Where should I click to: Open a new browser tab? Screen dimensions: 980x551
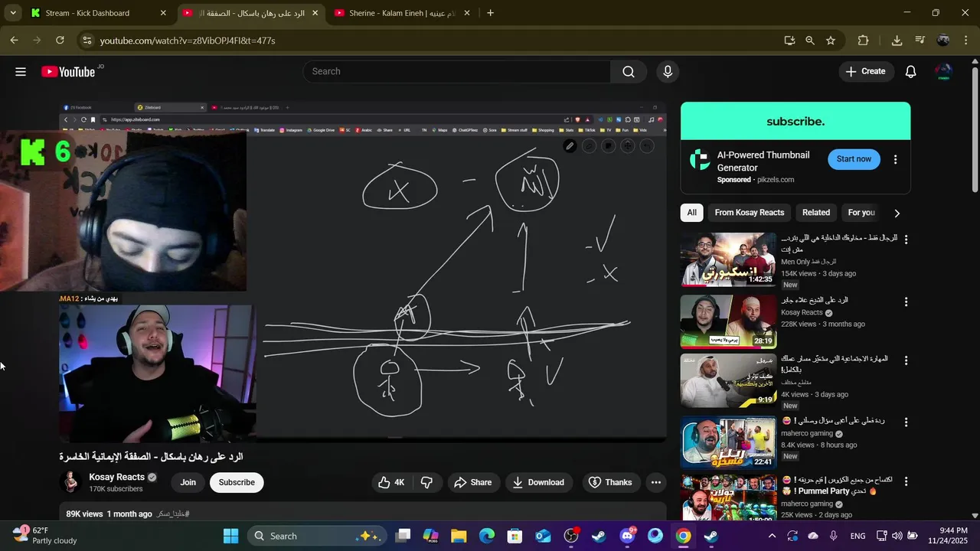490,13
